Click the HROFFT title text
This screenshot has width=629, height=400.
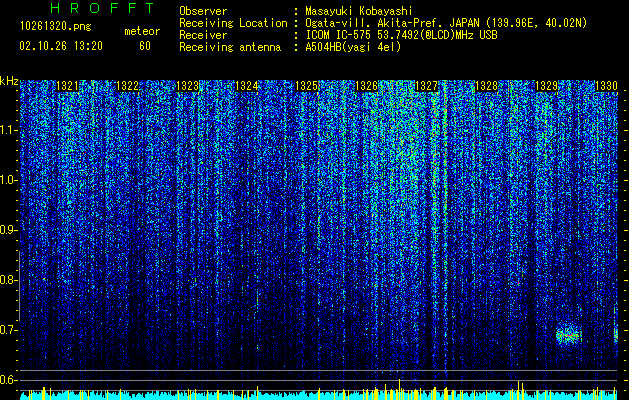(x=103, y=8)
